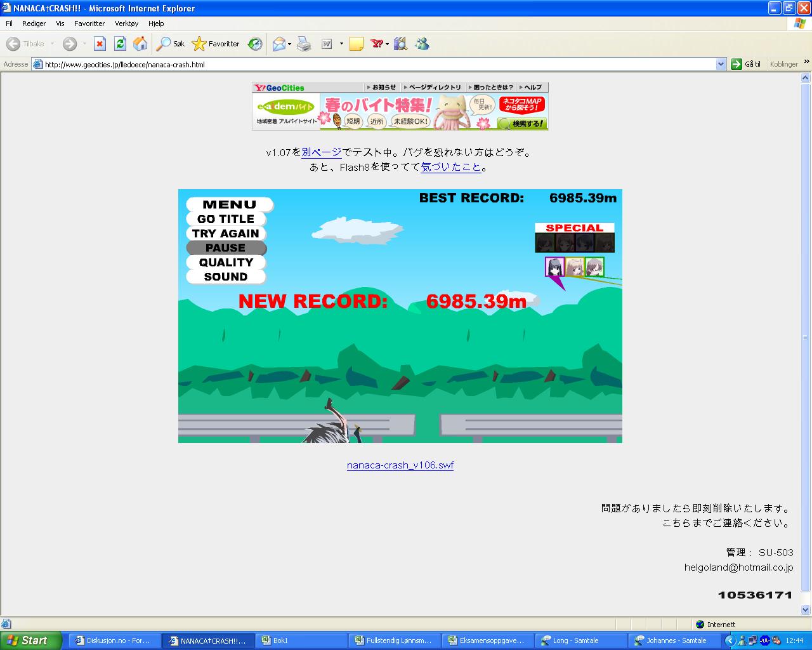
Task: Expand the address bar URL dropdown
Action: (721, 64)
